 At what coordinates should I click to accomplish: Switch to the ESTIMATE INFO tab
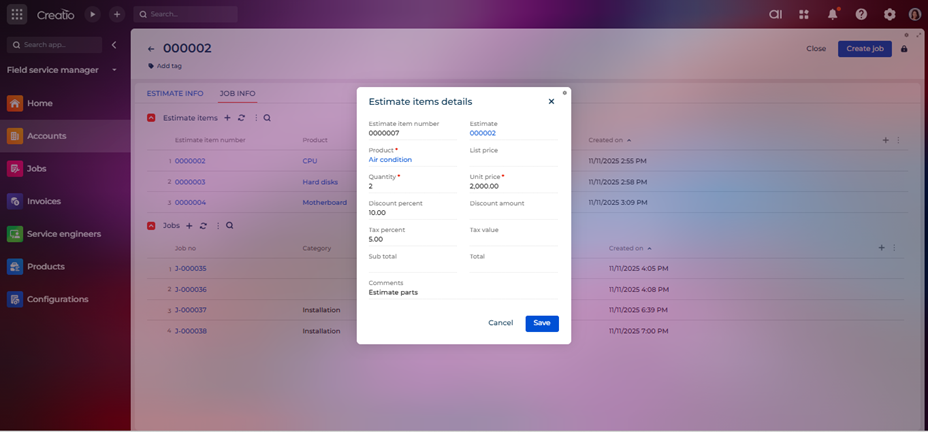pyautogui.click(x=175, y=93)
